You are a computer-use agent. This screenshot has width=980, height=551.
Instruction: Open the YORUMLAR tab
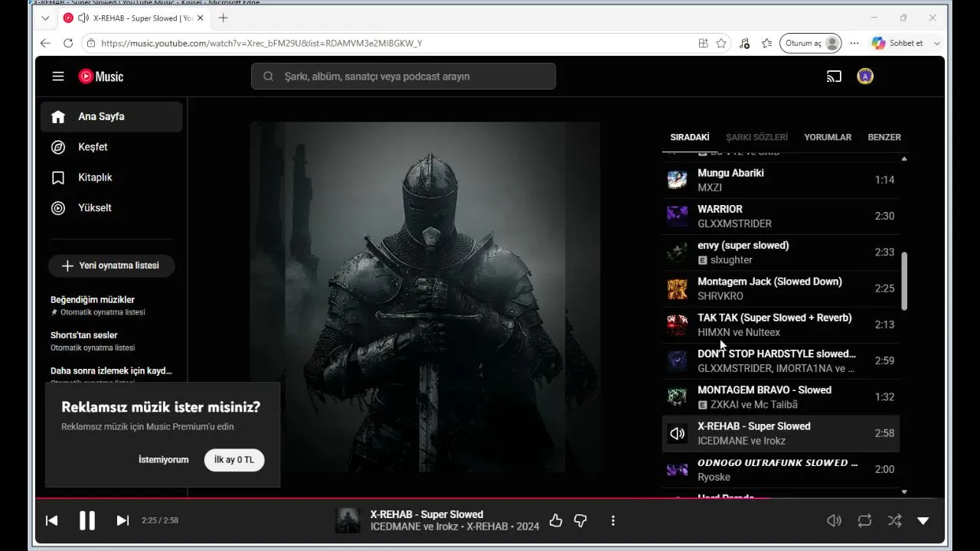tap(828, 137)
